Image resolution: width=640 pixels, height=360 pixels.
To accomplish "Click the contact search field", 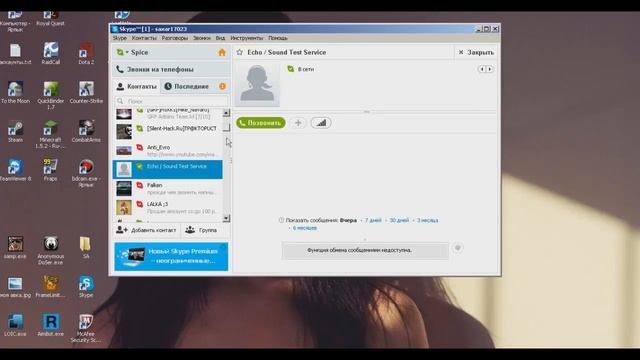I will pos(171,101).
